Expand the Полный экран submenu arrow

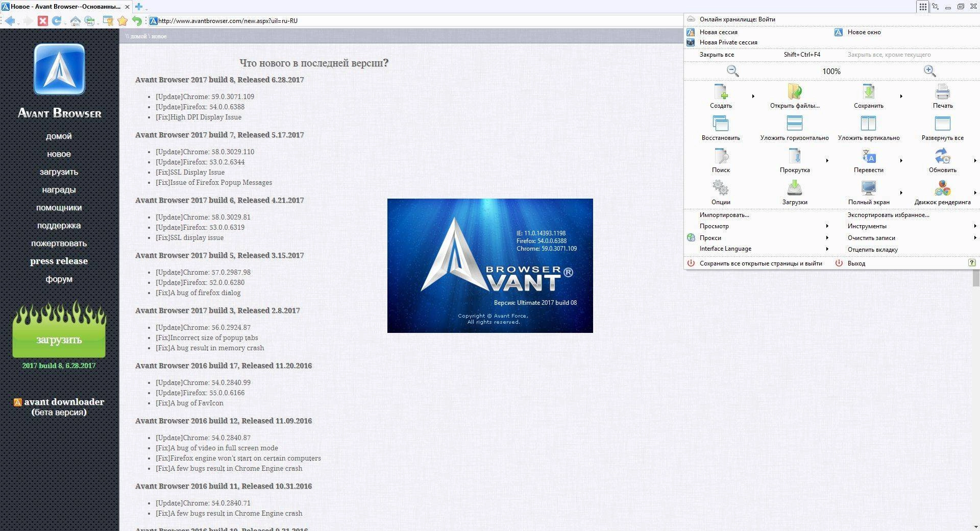click(x=901, y=192)
